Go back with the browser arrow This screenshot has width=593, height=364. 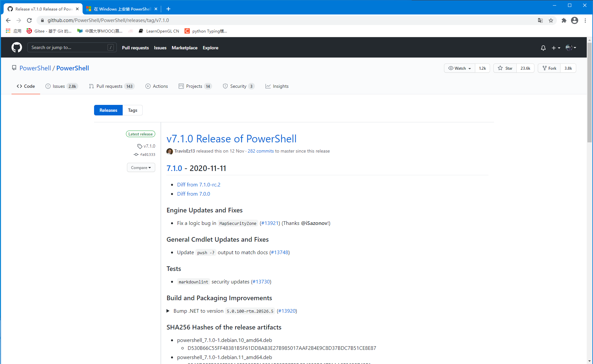click(8, 20)
